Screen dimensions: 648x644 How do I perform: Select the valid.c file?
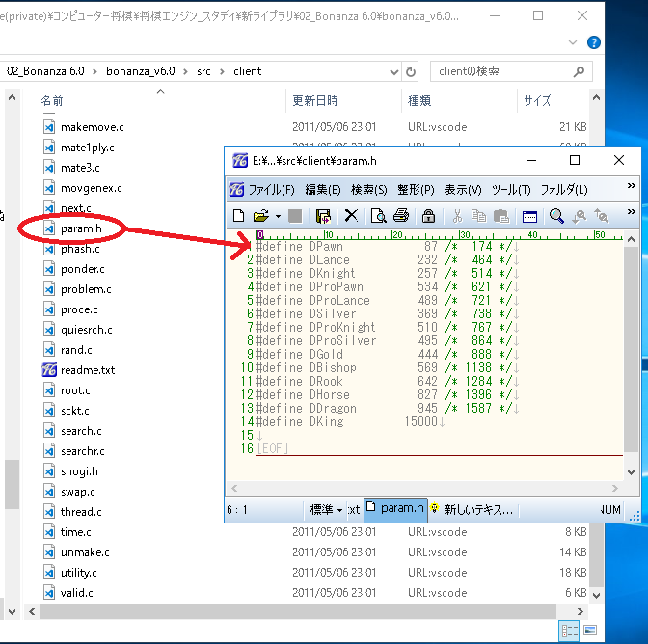tap(76, 592)
